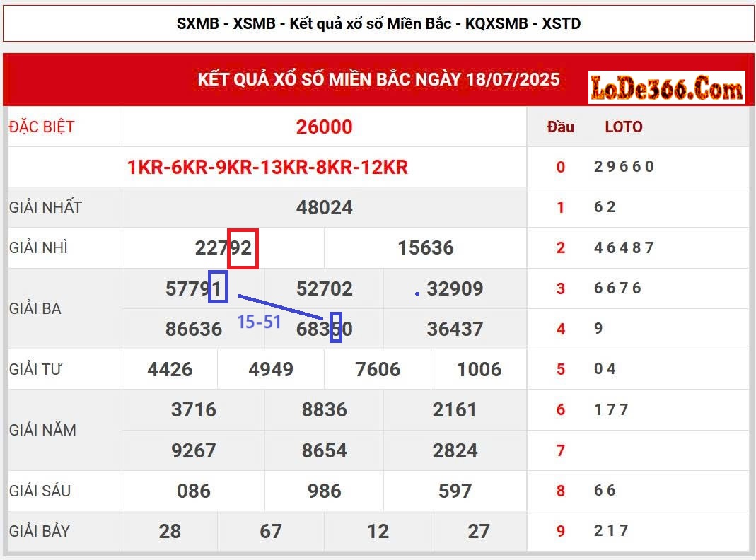Click the SXMB - XSMB header title
The image size is (756, 560).
click(x=377, y=23)
